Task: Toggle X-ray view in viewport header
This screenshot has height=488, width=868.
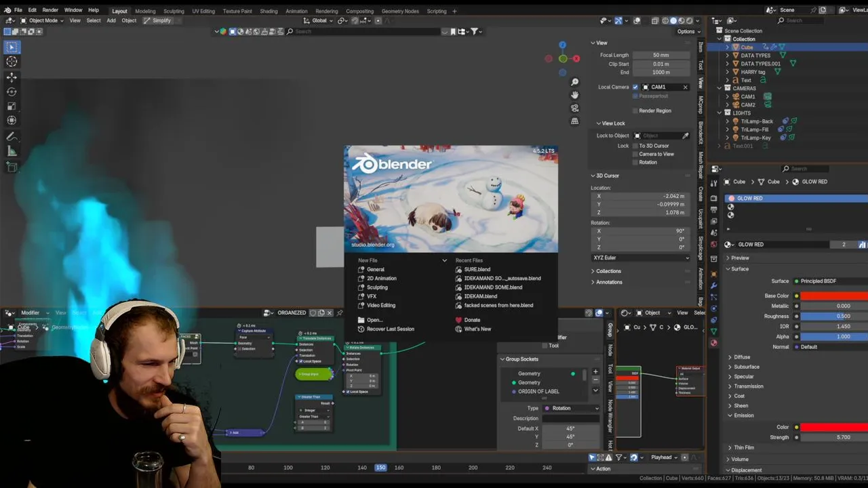Action: [654, 20]
